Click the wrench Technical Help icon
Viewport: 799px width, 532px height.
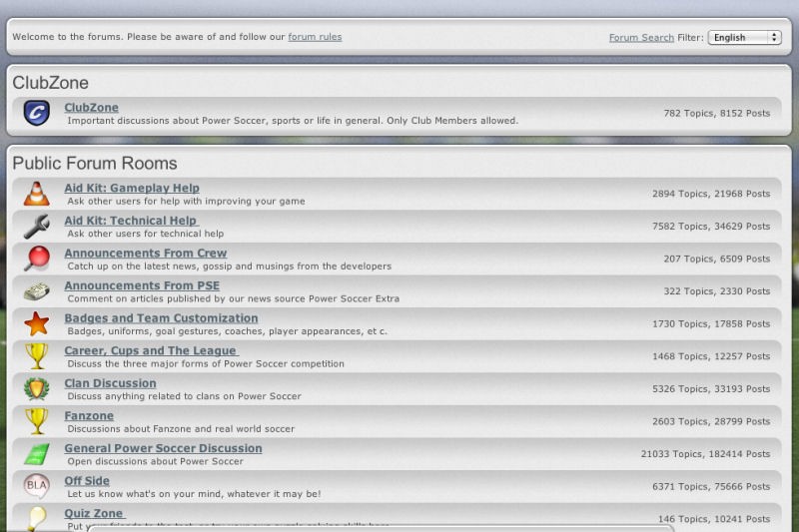click(37, 226)
